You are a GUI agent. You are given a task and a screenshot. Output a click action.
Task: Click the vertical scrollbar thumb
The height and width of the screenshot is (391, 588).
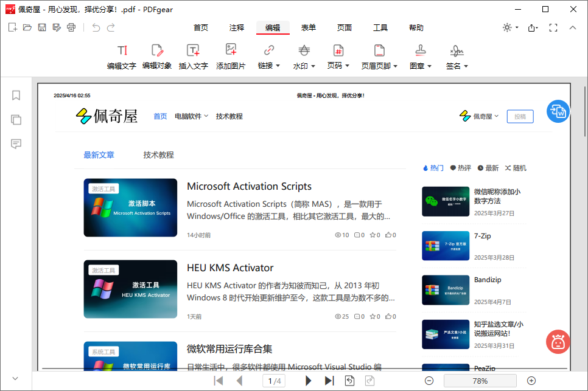click(585, 112)
